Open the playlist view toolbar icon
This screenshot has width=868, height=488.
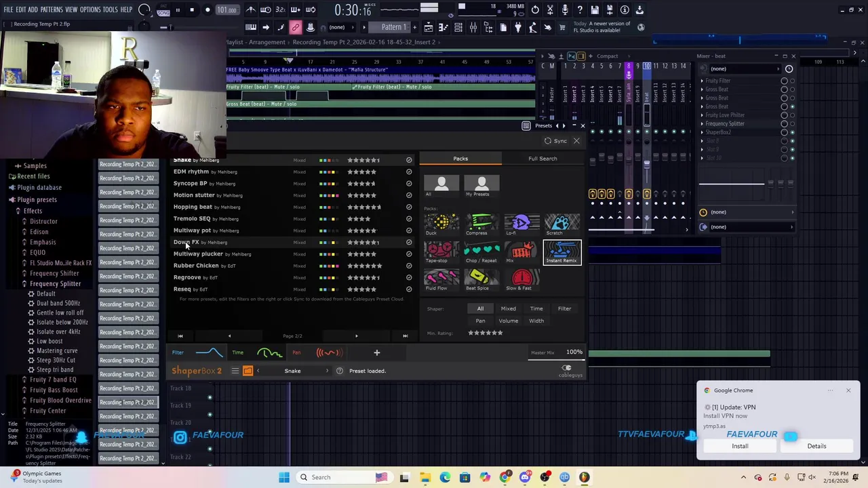429,27
